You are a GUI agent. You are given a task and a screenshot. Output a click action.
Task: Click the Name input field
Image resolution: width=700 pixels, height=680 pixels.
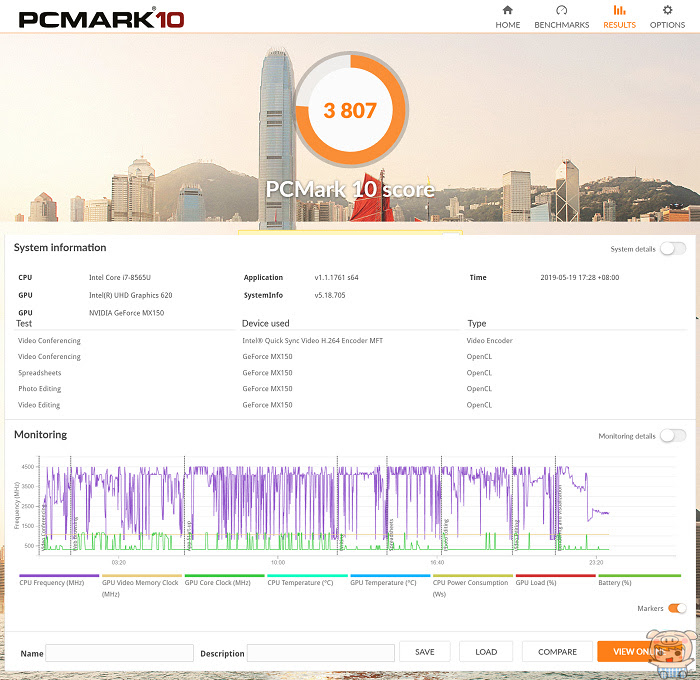coord(119,653)
